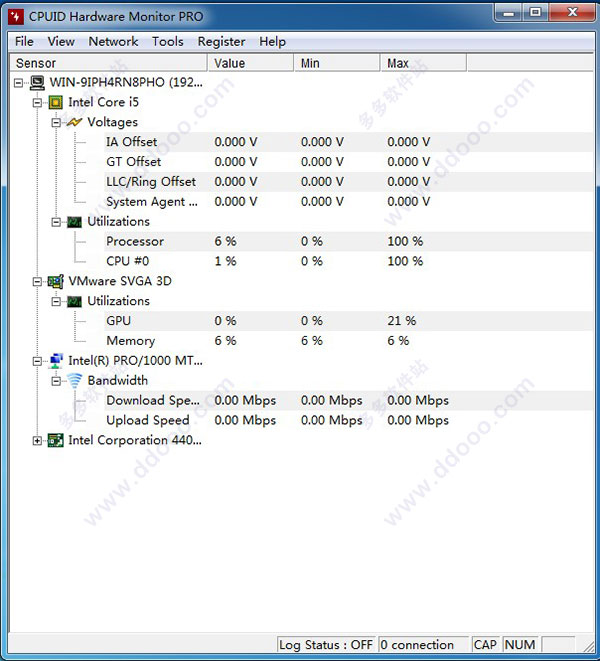Image resolution: width=600 pixels, height=661 pixels.
Task: Click 0 connection in status bar
Action: click(x=423, y=645)
